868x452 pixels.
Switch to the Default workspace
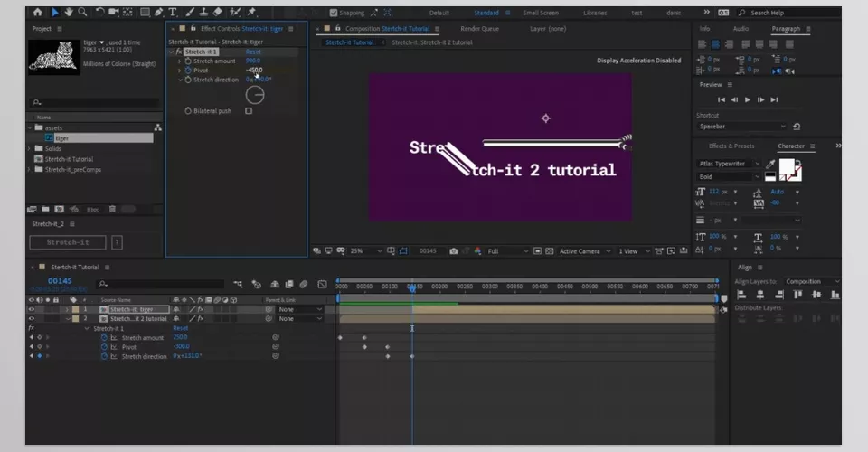(x=439, y=13)
